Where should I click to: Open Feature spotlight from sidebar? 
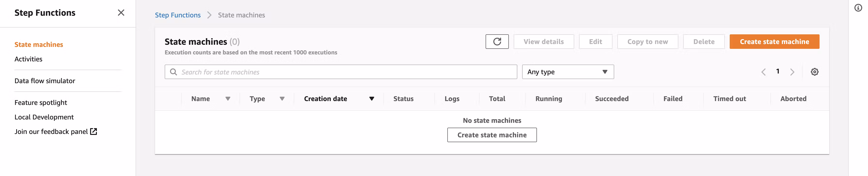click(x=41, y=103)
